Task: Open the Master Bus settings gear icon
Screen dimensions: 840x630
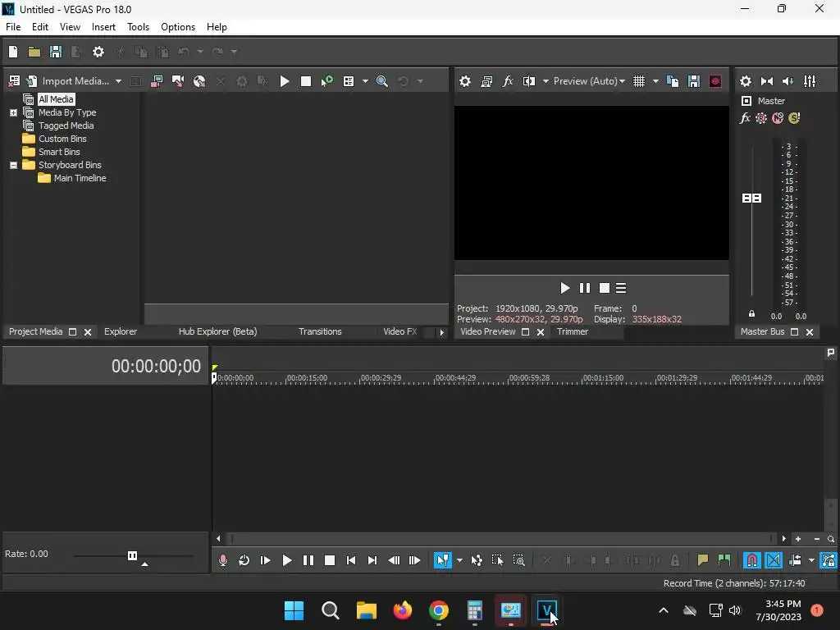Action: pos(745,81)
